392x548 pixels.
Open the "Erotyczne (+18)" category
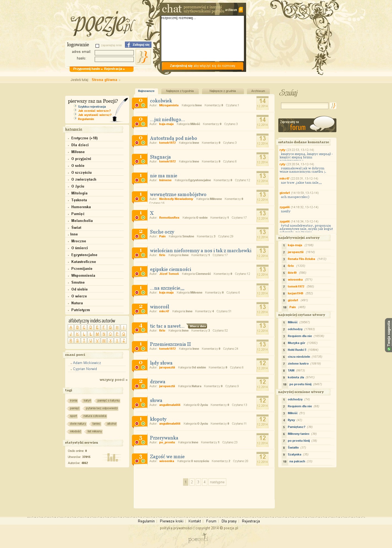tap(85, 138)
